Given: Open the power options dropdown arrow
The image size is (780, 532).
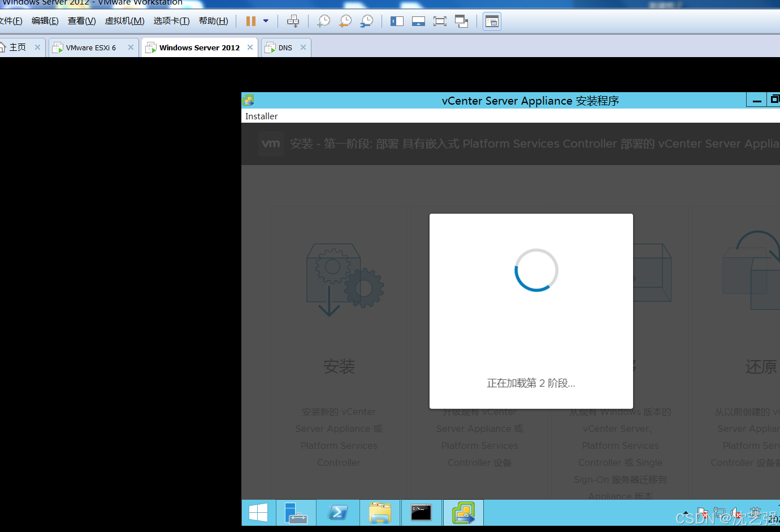Looking at the screenshot, I should 266,21.
